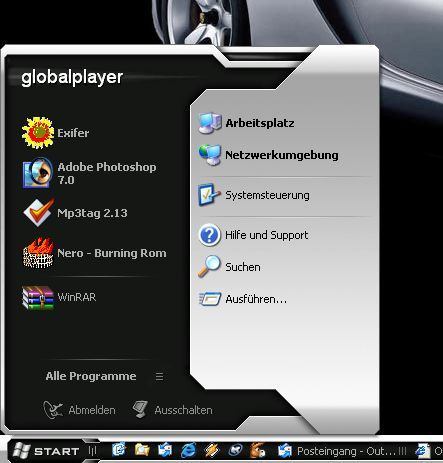Open Arbeitsplatz
This screenshot has height=463, width=443.
click(x=246, y=123)
